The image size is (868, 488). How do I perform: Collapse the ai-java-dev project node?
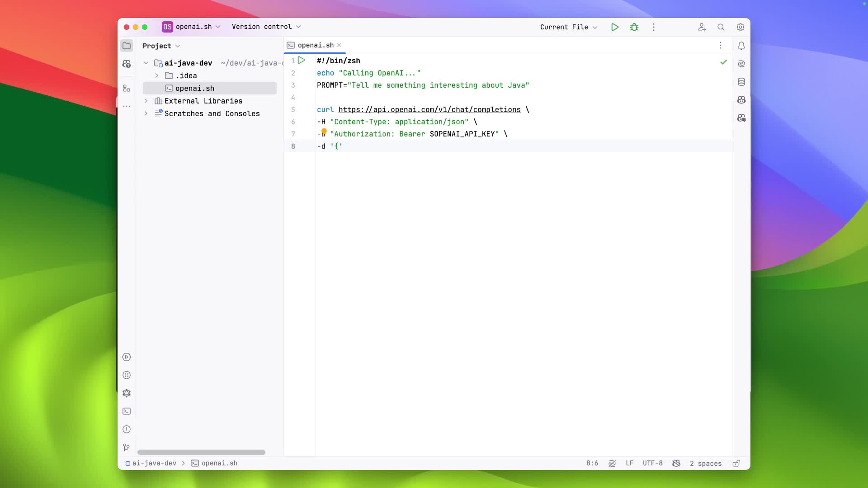(x=146, y=63)
